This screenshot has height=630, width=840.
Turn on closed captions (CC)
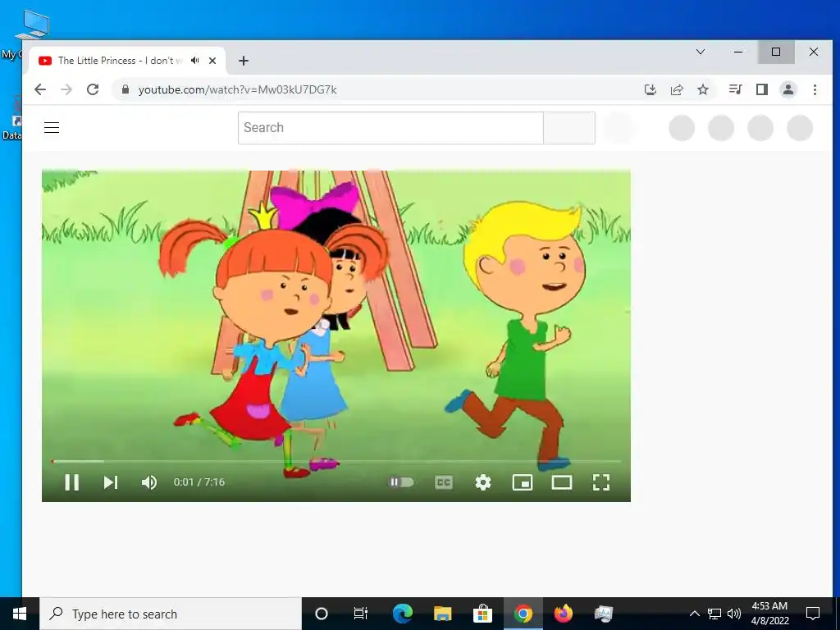(444, 482)
